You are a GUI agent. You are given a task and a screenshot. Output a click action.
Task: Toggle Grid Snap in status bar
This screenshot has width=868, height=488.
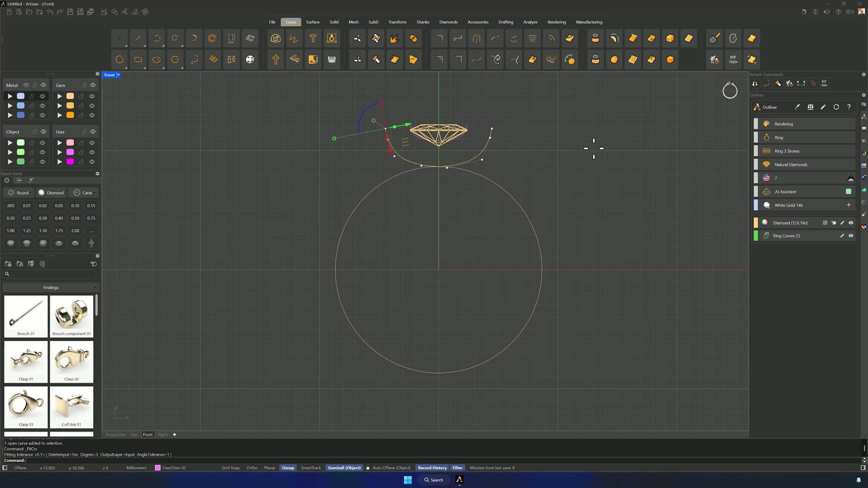pos(231,468)
